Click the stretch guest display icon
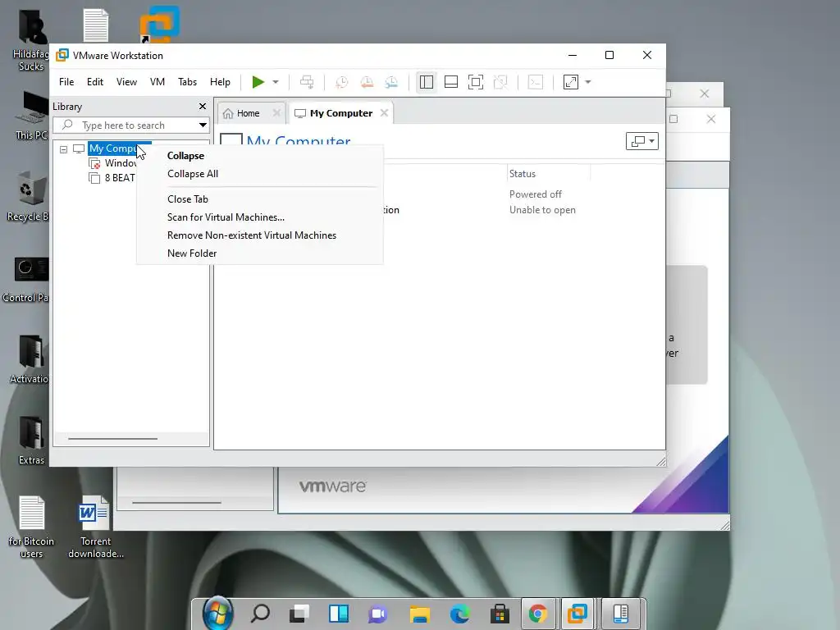840x630 pixels. point(571,82)
